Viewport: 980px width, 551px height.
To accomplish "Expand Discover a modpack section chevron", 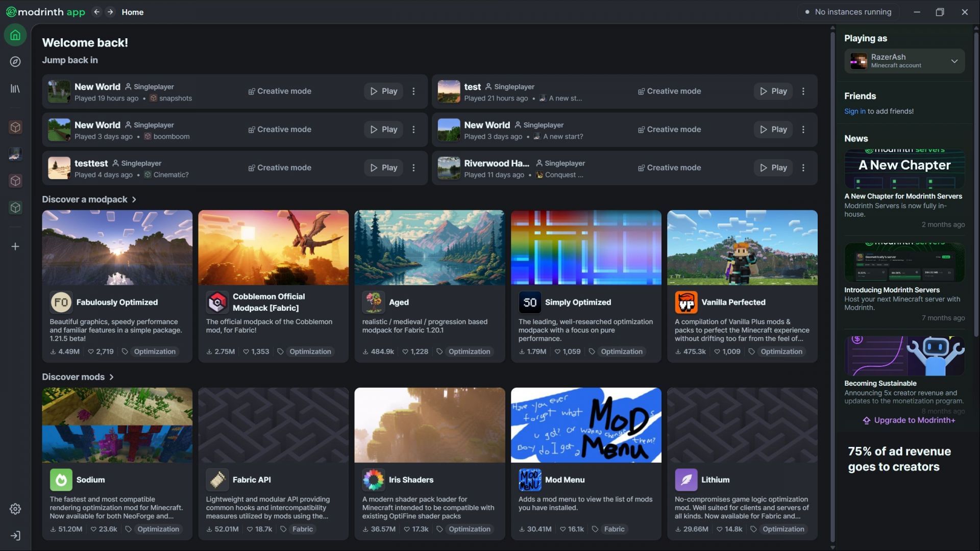I will point(134,199).
